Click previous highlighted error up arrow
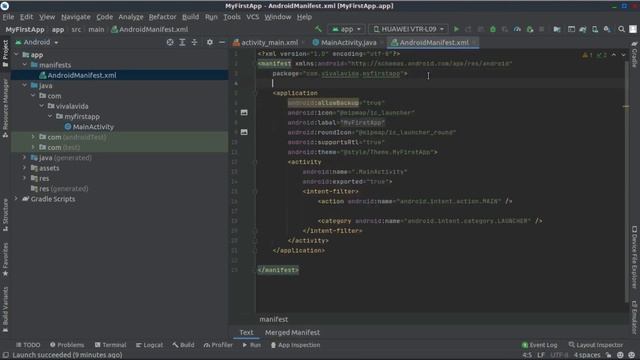Viewport: 640px width, 360px height. pos(614,55)
